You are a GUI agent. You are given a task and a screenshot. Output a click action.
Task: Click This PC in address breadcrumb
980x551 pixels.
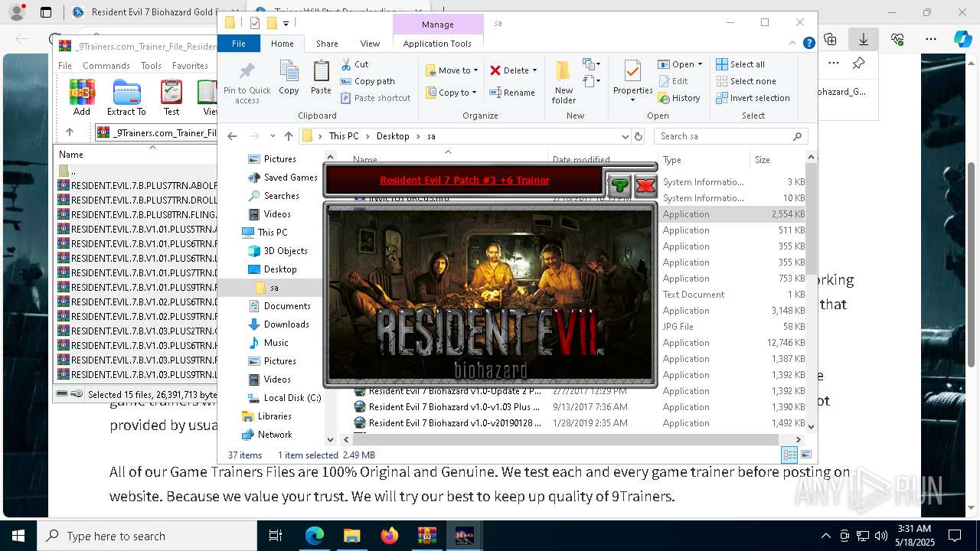(x=344, y=136)
